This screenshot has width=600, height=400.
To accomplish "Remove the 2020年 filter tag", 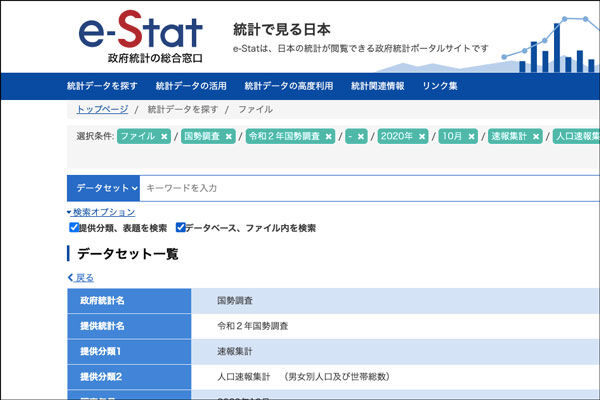I will tap(422, 136).
